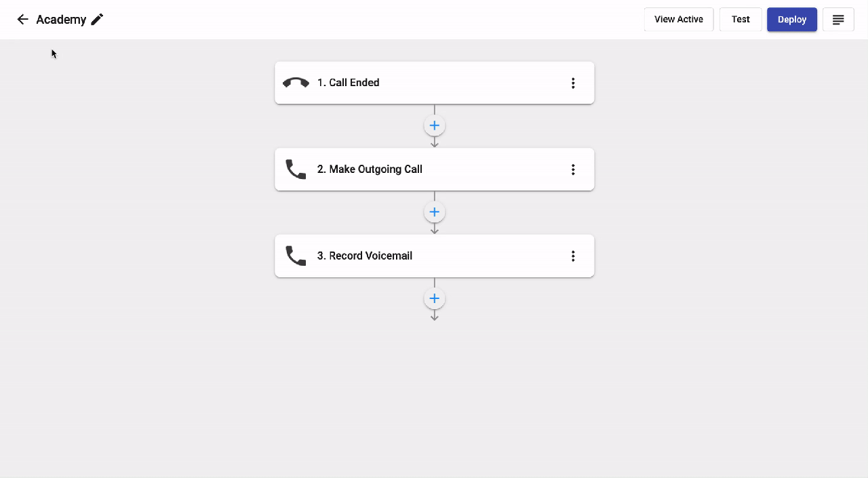This screenshot has height=478, width=868.
Task: Click the phone icon on Make Outgoing Call
Action: 296,170
